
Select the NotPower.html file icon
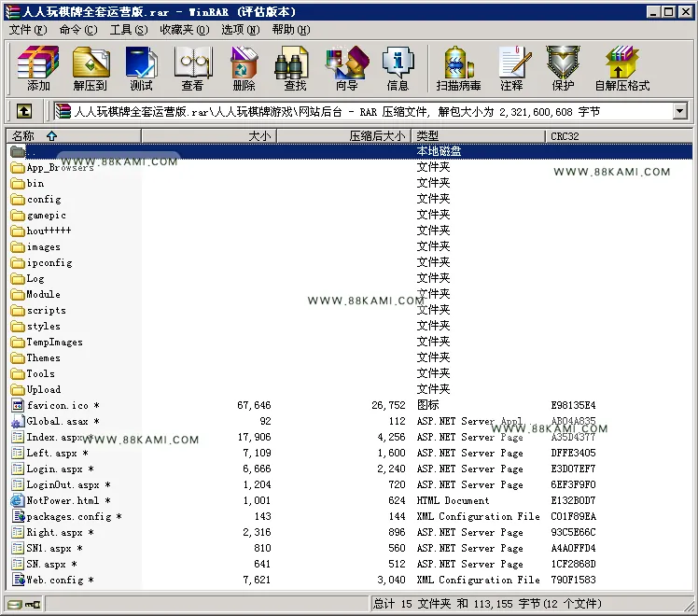click(18, 500)
